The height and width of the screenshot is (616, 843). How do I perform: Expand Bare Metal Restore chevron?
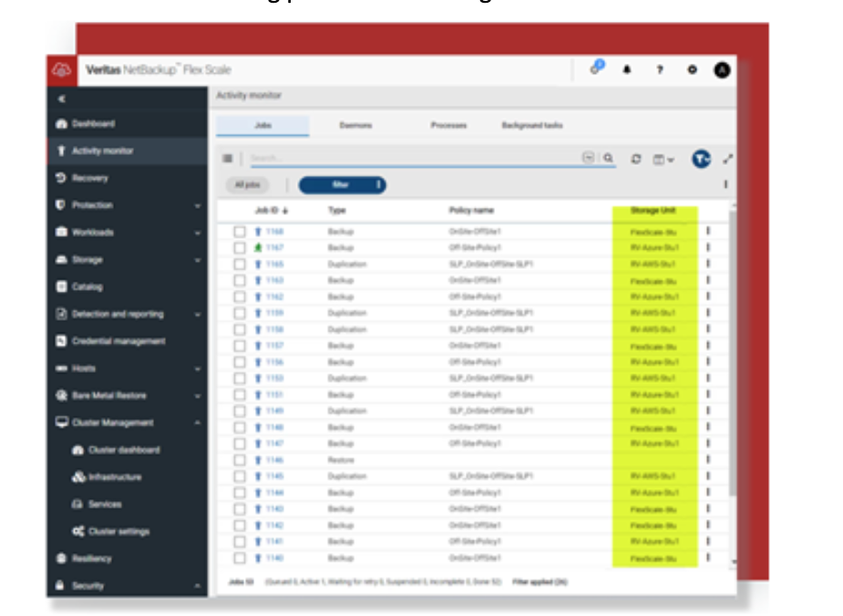[x=198, y=396]
